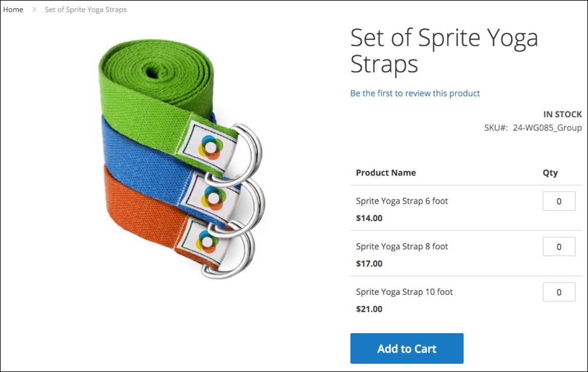
Task: Focus the Qty field for 6 foot strap
Action: point(559,201)
